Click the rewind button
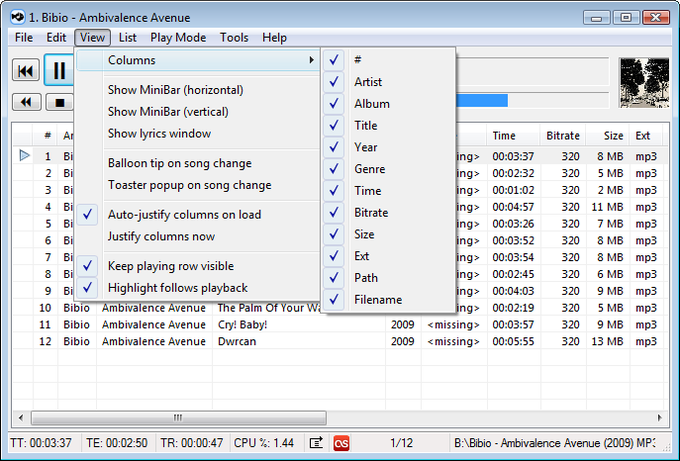This screenshot has height=461, width=680. point(26,102)
